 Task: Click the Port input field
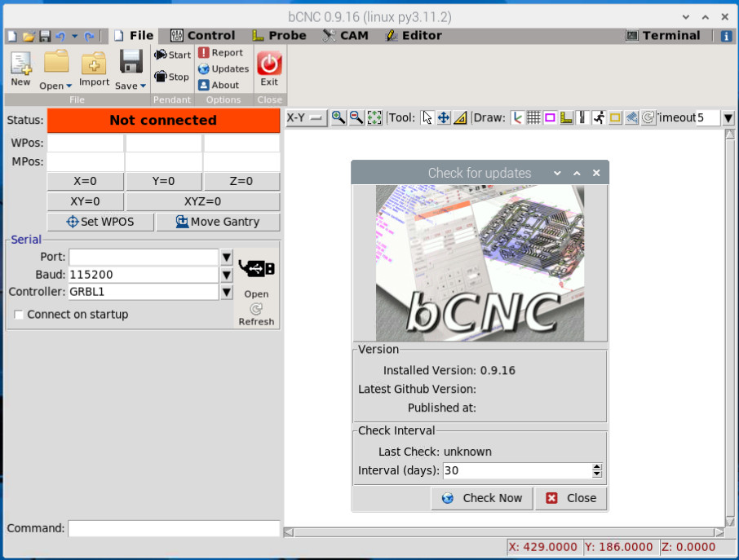click(x=144, y=257)
